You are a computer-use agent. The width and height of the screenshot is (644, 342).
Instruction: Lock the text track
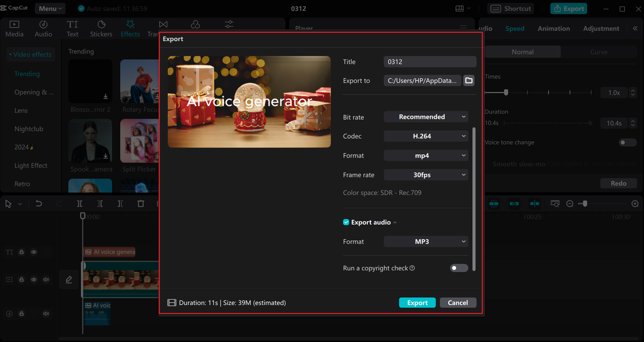click(22, 252)
